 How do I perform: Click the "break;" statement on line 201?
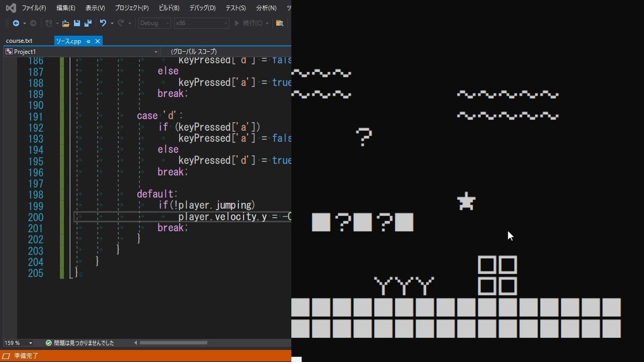[x=173, y=228]
